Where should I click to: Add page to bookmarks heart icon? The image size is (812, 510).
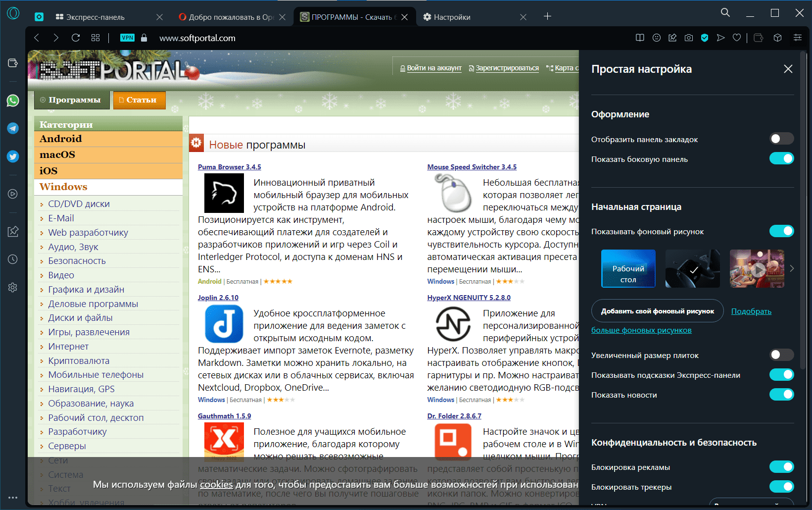click(x=737, y=38)
